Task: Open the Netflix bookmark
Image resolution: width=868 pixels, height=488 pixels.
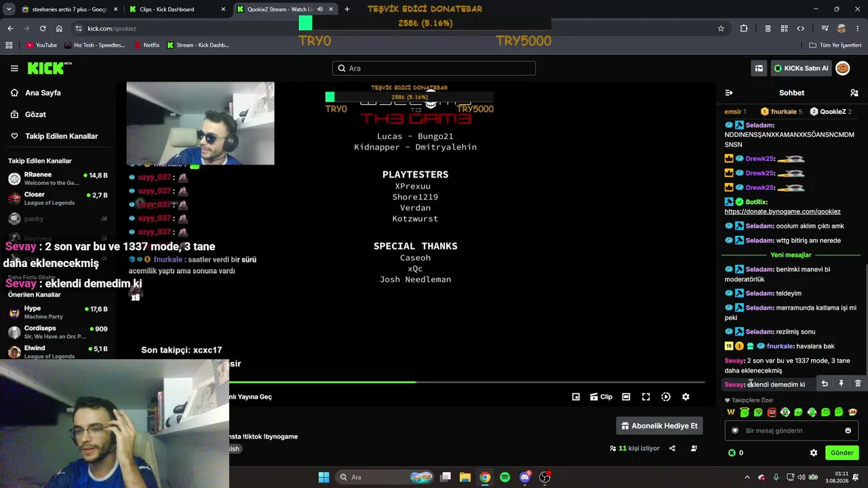Action: tap(147, 45)
